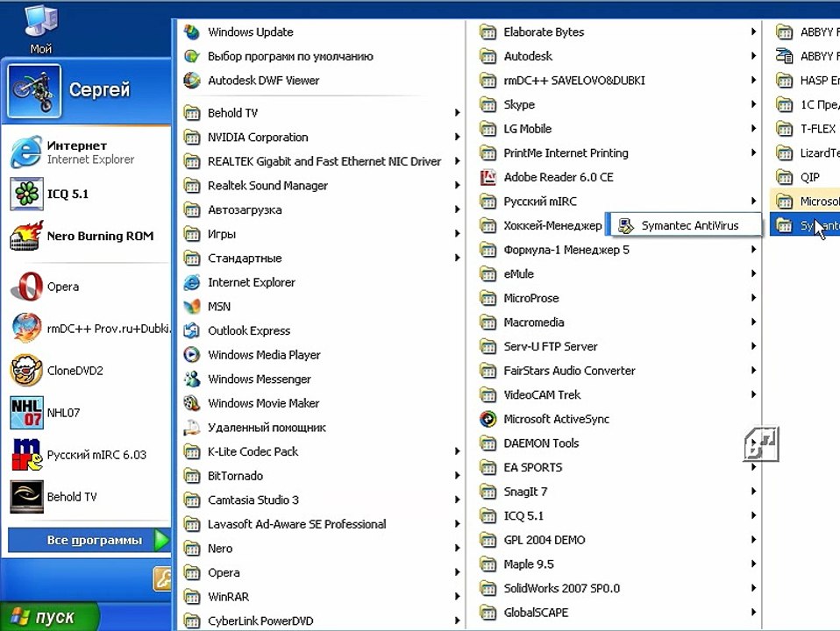840x631 pixels.
Task: Open Автозагрузка program group
Action: 322,210
